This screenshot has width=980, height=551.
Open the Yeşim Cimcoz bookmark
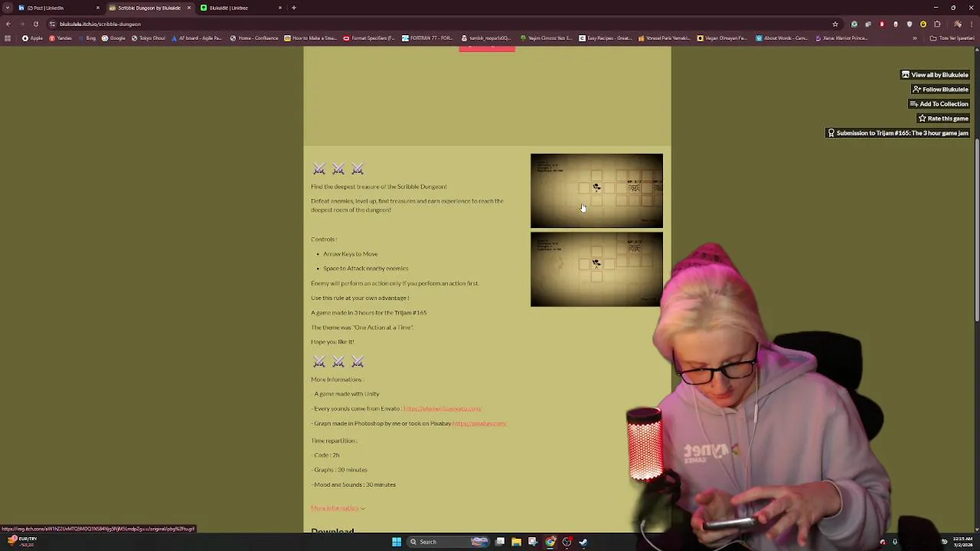[546, 38]
